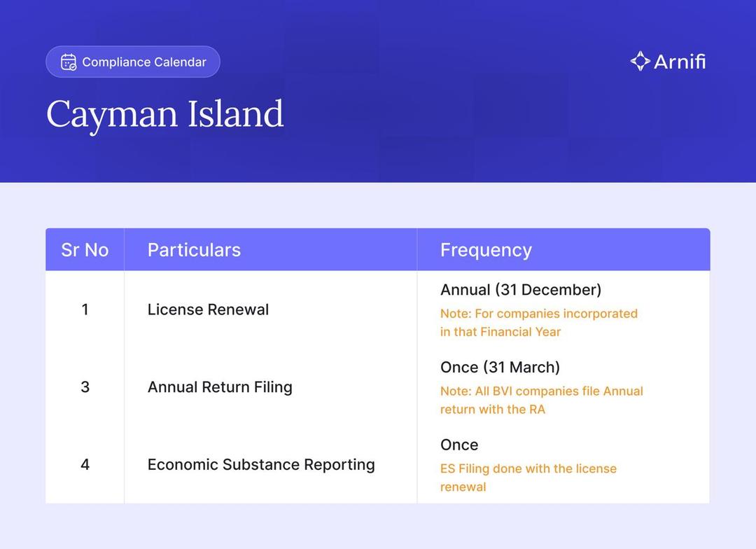Click the calendar icon in the Compliance Calendar badge
This screenshot has width=756, height=549.
point(68,62)
